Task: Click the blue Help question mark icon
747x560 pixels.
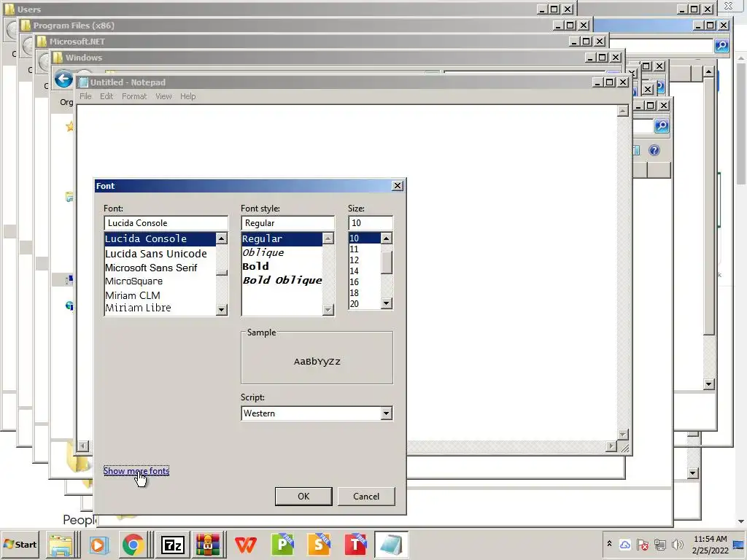Action: click(x=654, y=150)
